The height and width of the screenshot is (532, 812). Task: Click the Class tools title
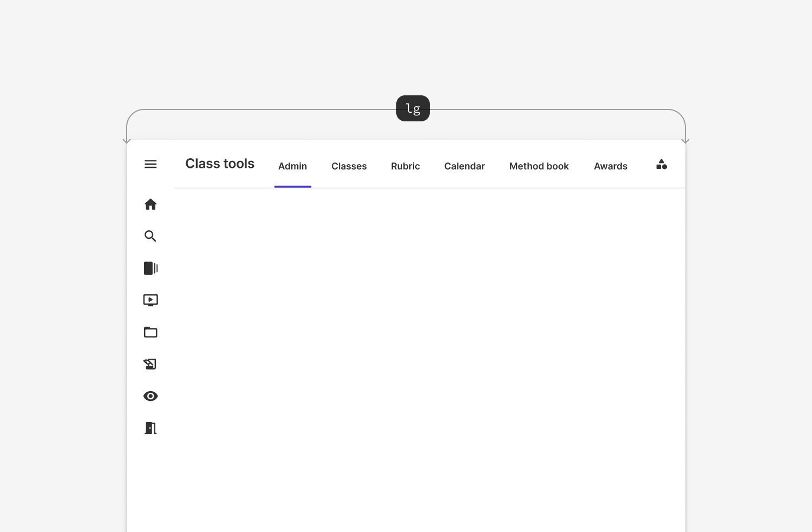(220, 164)
